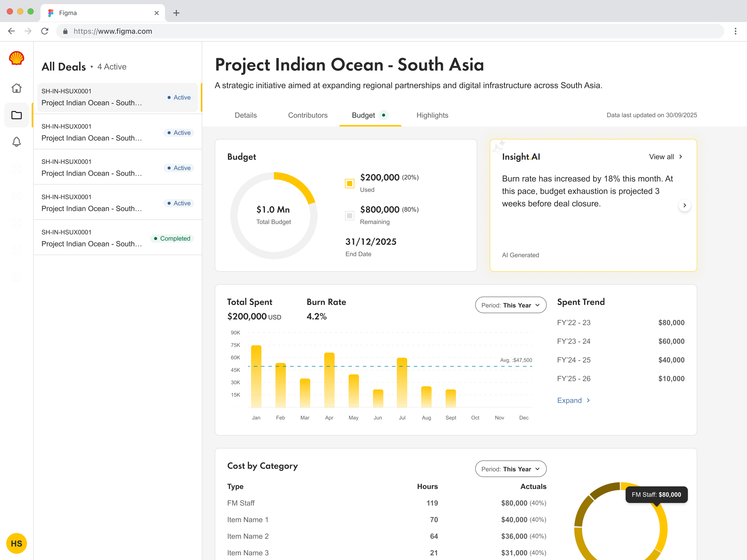Click the green dot on Budget tab
The height and width of the screenshot is (560, 747).
point(384,115)
